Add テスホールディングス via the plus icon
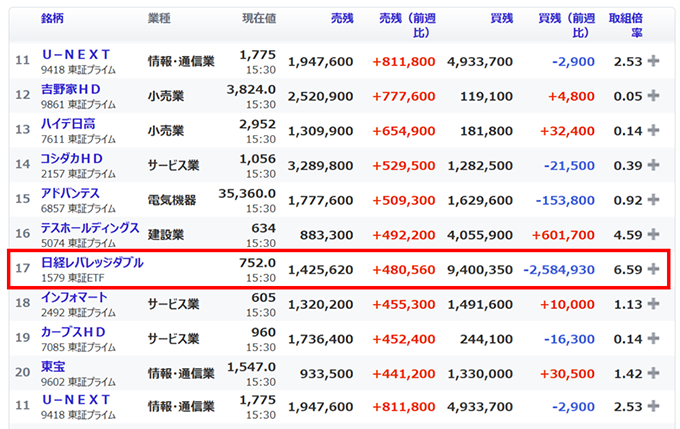This screenshot has width=680, height=429. pos(653,235)
